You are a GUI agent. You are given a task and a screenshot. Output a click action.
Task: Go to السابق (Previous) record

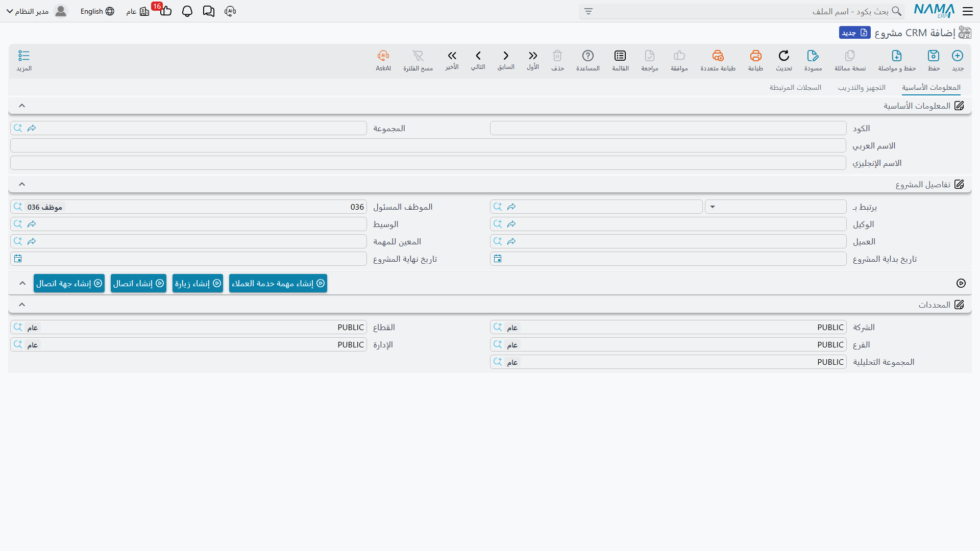point(506,56)
